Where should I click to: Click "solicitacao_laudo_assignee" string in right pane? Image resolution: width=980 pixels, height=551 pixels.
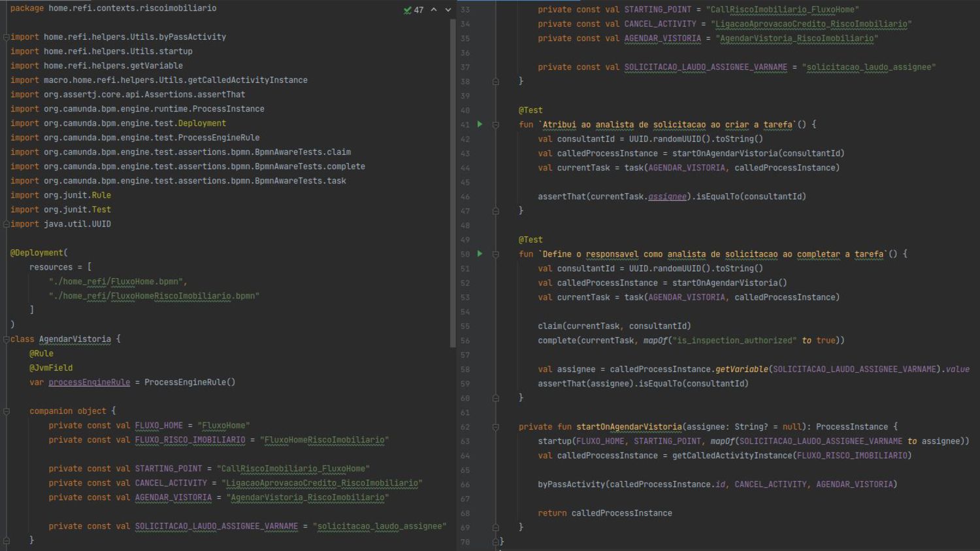pyautogui.click(x=869, y=67)
